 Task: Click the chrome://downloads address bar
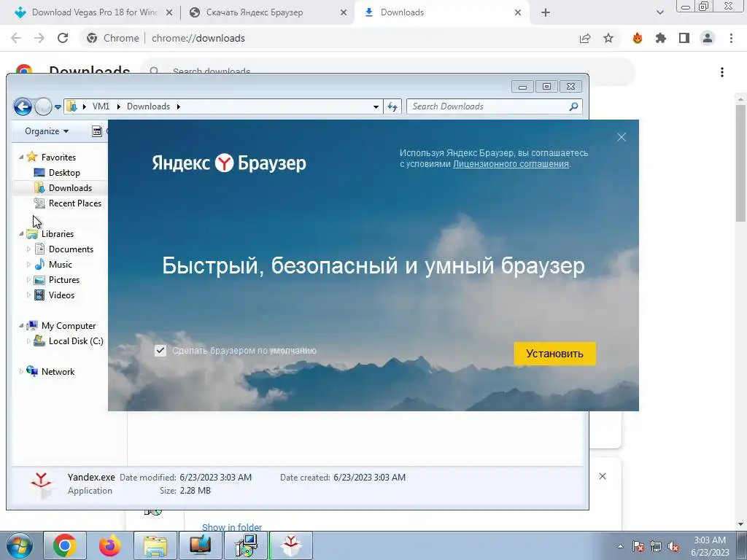coord(198,38)
